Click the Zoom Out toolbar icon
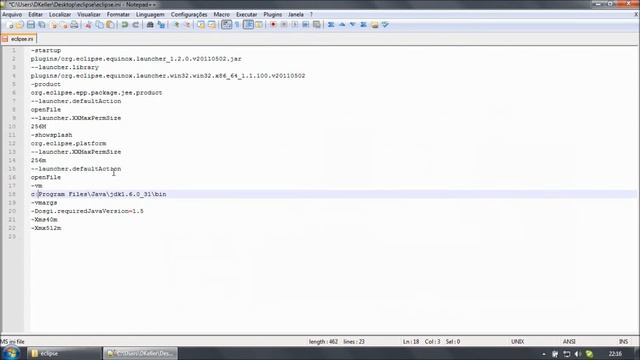The width and height of the screenshot is (640, 360). [187, 25]
